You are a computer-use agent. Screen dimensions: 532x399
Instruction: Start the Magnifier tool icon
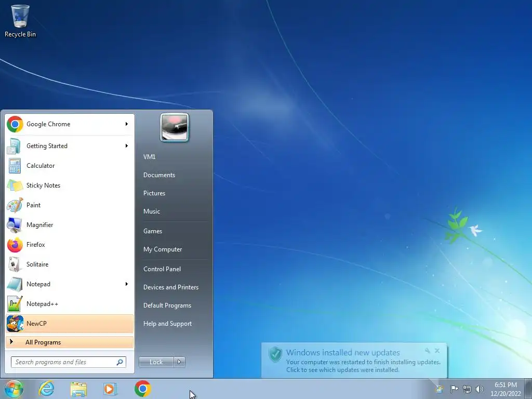click(14, 225)
